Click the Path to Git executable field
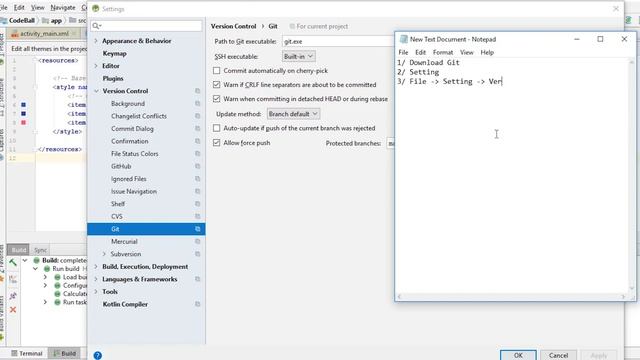This screenshot has width=640, height=360. [338, 41]
